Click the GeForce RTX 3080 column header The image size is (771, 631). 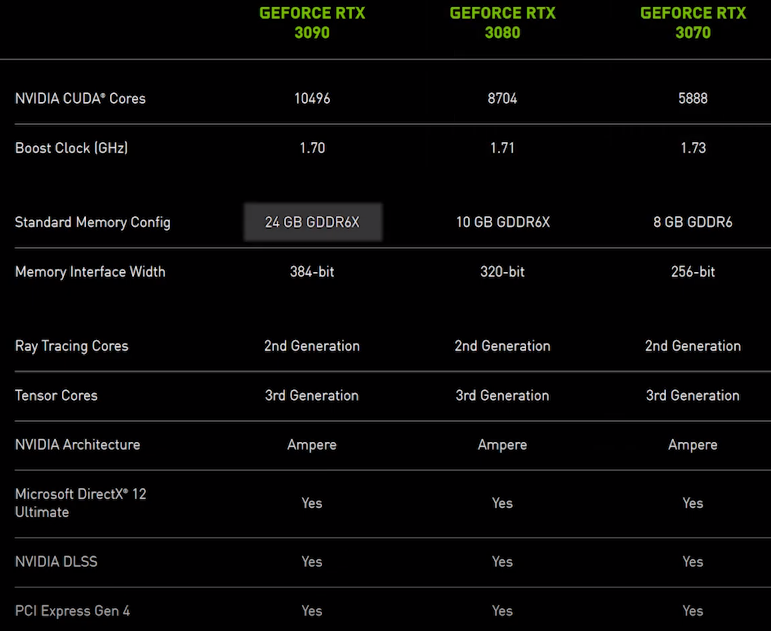point(503,23)
